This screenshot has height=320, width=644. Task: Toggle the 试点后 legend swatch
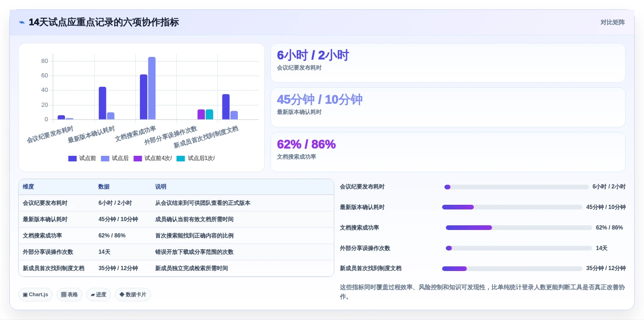point(105,159)
